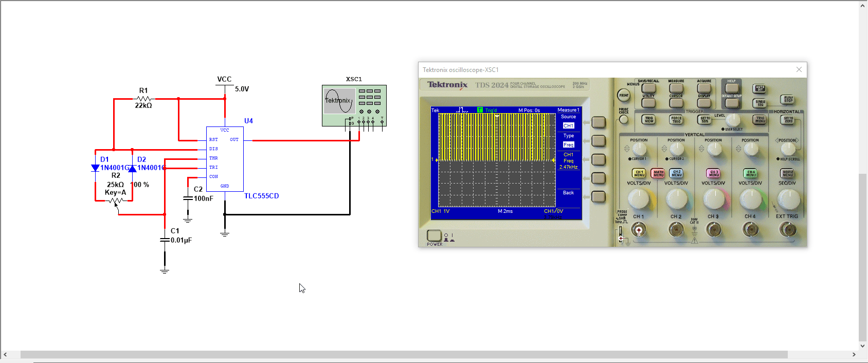Select diode D2 symbol
Image resolution: width=868 pixels, height=363 pixels.
(132, 168)
